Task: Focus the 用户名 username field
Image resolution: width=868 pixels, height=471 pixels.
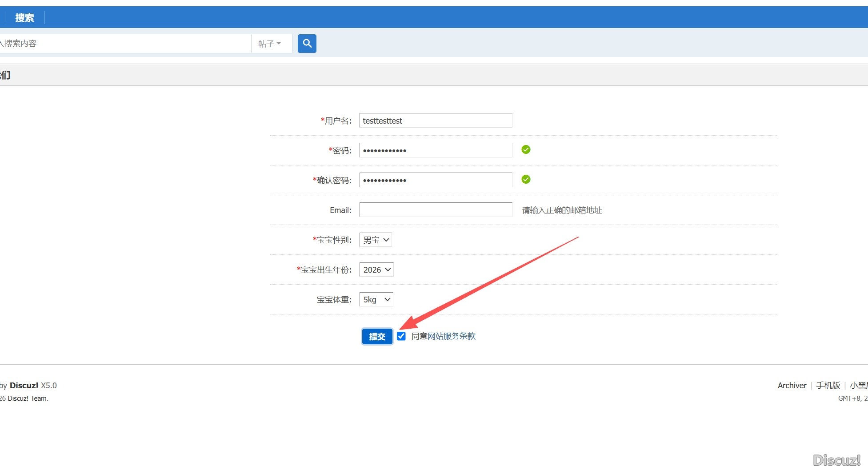Action: point(436,121)
